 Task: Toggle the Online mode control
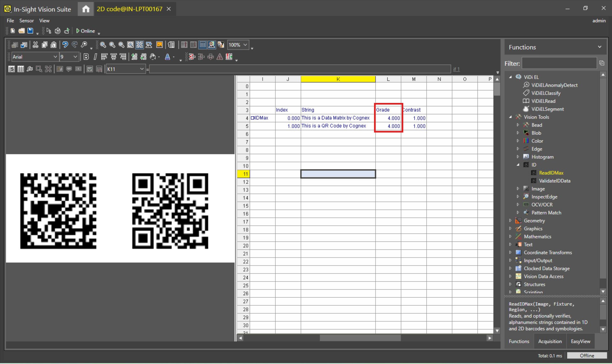click(x=86, y=31)
